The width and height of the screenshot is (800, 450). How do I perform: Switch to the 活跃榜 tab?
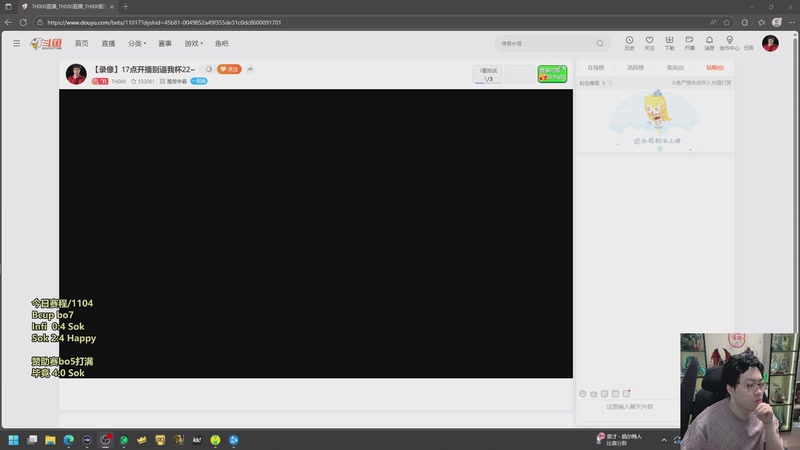point(635,67)
